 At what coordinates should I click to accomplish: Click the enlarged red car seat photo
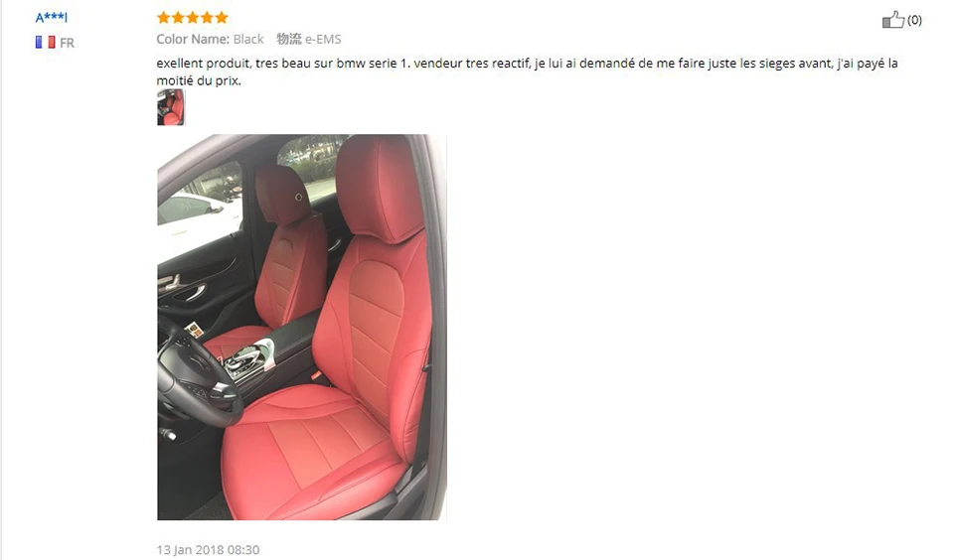[302, 327]
